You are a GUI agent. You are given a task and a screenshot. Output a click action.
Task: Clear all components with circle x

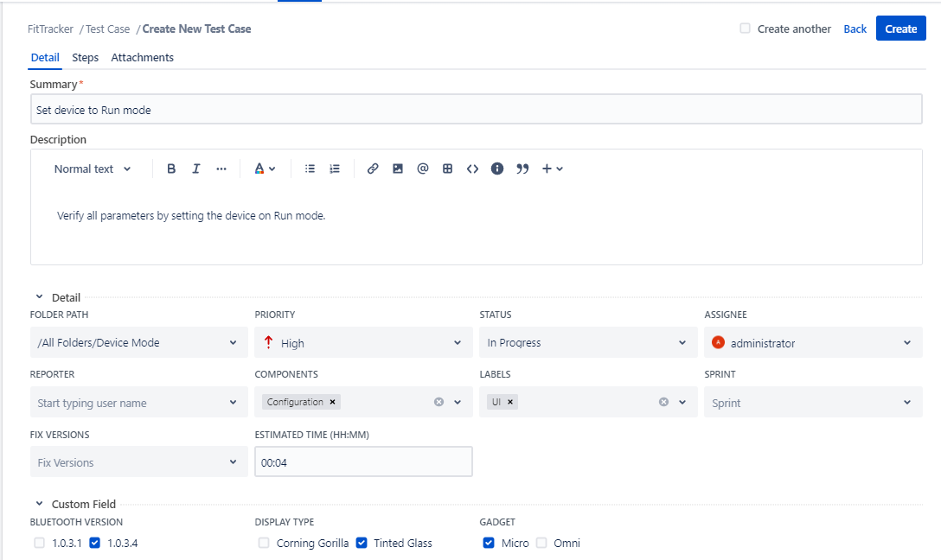click(x=438, y=403)
